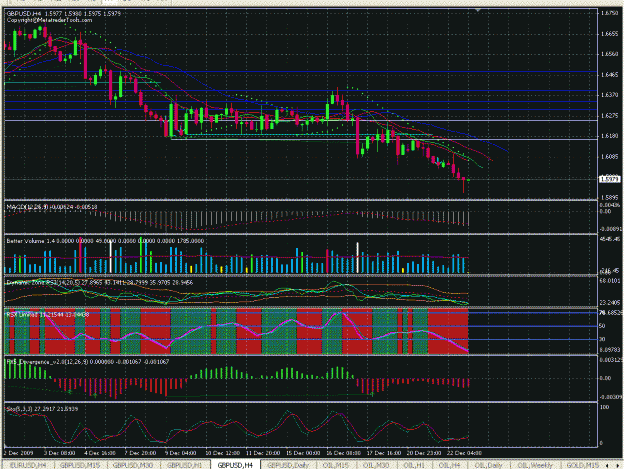Open the GBPUSD,M15 chart tab

coord(80,465)
